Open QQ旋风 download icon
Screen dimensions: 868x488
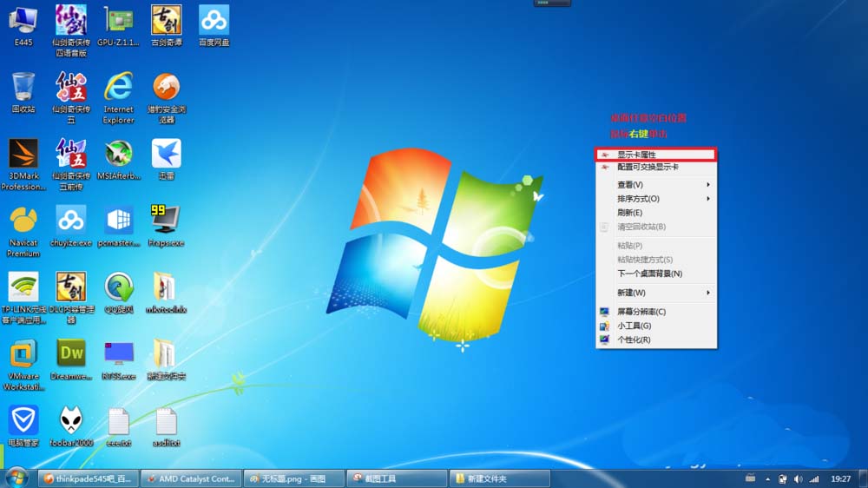118,293
